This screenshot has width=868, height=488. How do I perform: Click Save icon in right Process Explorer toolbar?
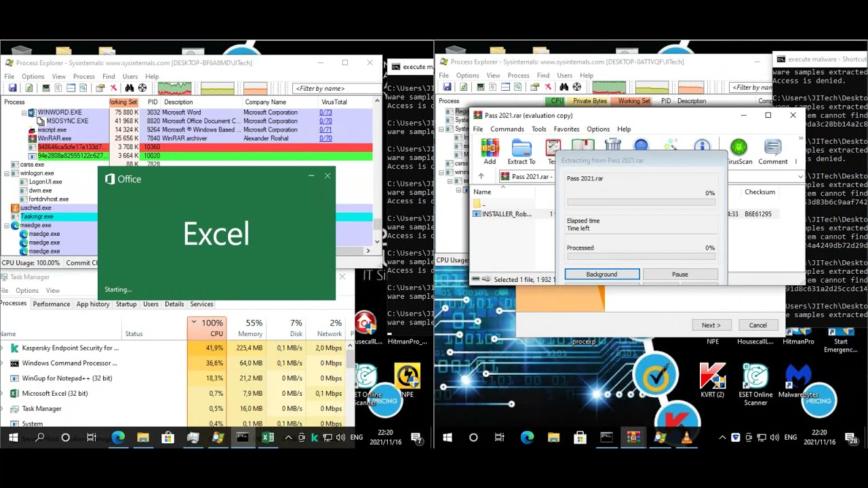(x=447, y=87)
